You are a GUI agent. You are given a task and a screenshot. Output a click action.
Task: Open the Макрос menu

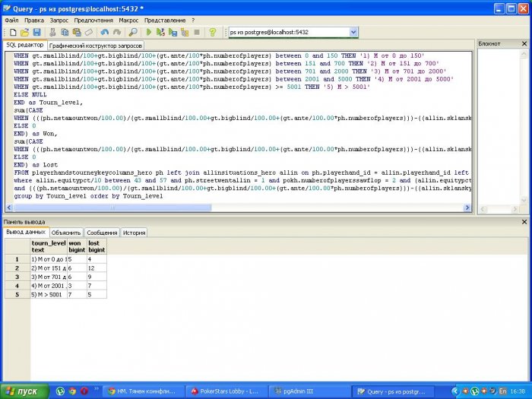[x=128, y=20]
